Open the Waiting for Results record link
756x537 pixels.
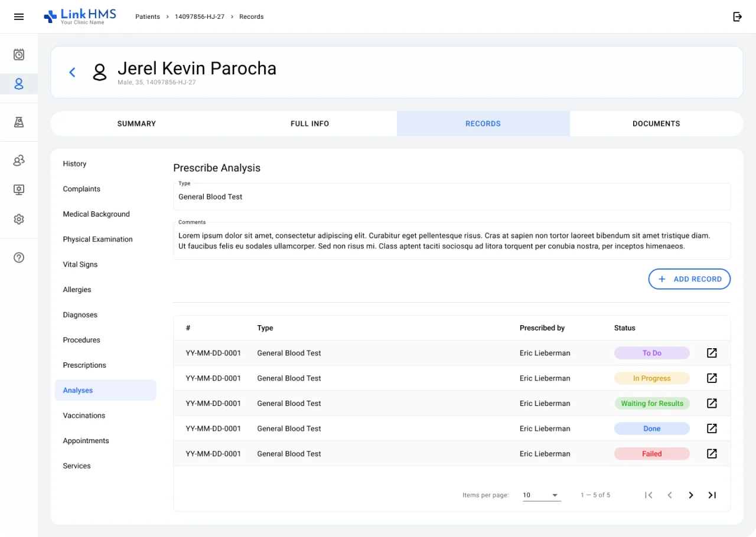(x=712, y=403)
